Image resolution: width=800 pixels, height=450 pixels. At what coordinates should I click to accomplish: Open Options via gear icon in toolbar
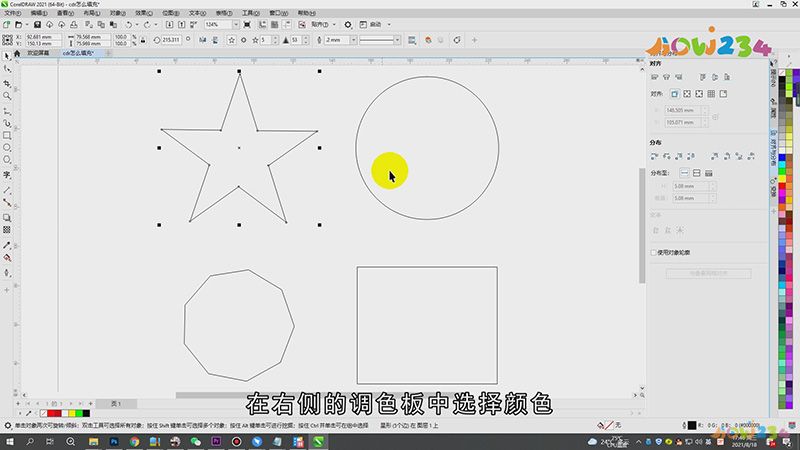pyautogui.click(x=348, y=24)
